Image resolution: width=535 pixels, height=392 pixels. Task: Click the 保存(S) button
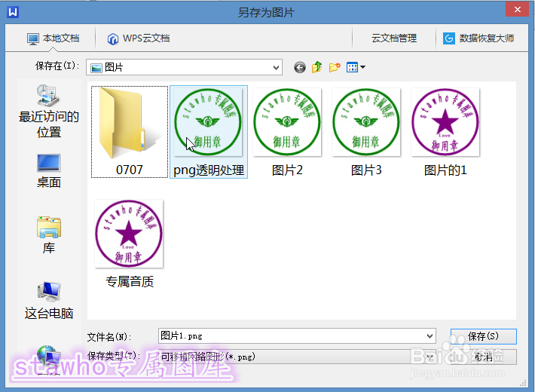[x=484, y=336]
